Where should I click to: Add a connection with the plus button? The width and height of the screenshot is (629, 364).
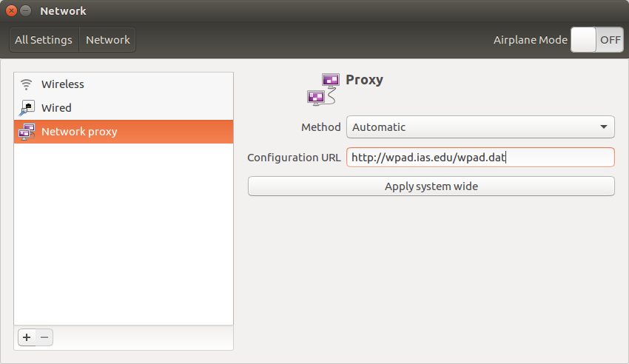pos(27,337)
